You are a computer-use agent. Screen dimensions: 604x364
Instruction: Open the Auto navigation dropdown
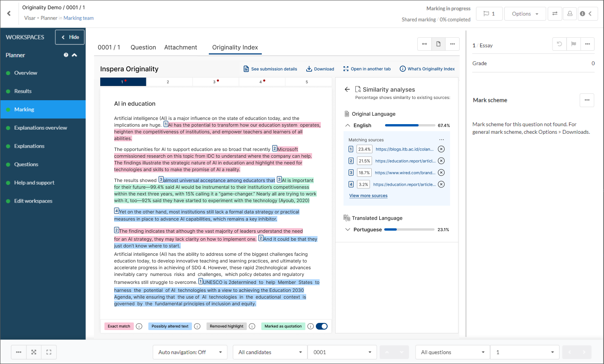[x=190, y=352]
